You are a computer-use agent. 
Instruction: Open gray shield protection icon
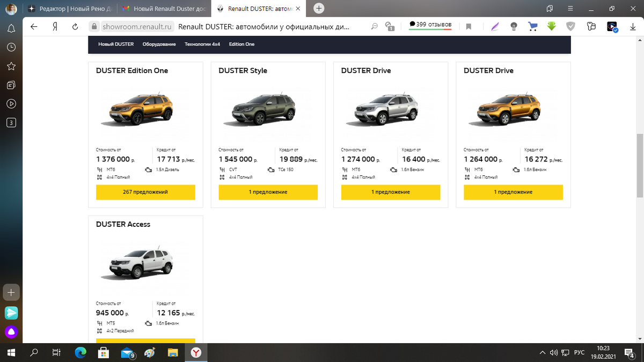click(571, 26)
